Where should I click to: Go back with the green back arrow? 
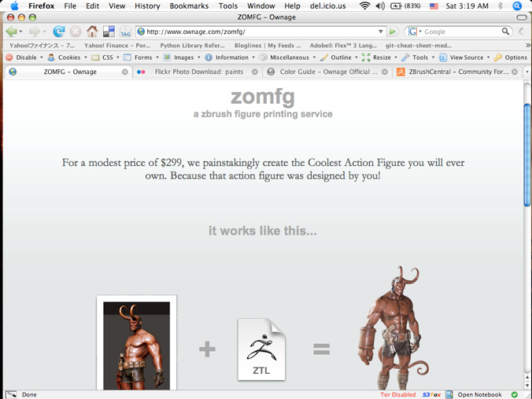pos(11,32)
